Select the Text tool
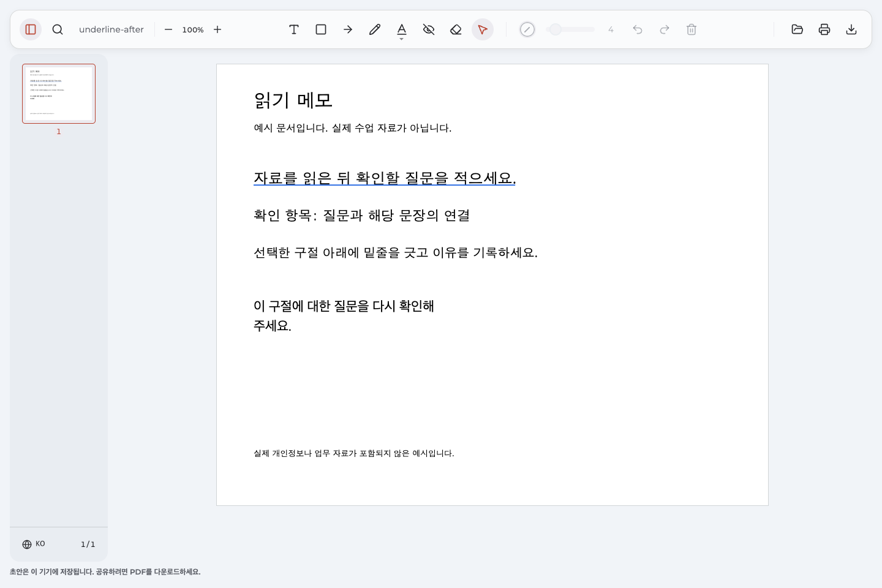This screenshot has width=882, height=588. coord(294,29)
